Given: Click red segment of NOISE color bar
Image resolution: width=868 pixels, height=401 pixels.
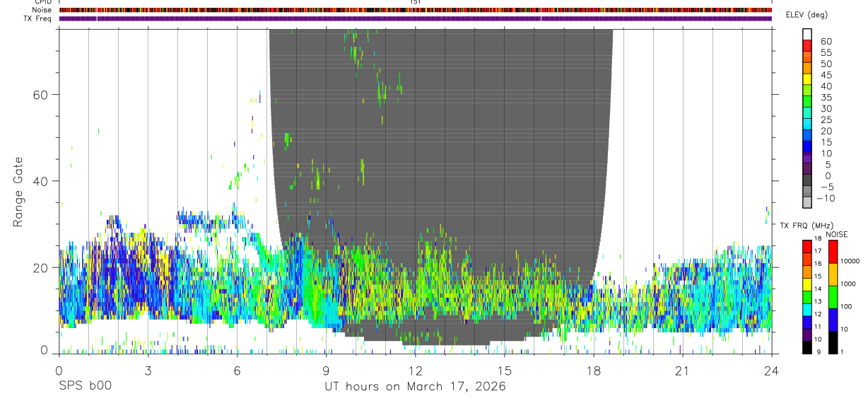Looking at the screenshot, I should (x=833, y=252).
